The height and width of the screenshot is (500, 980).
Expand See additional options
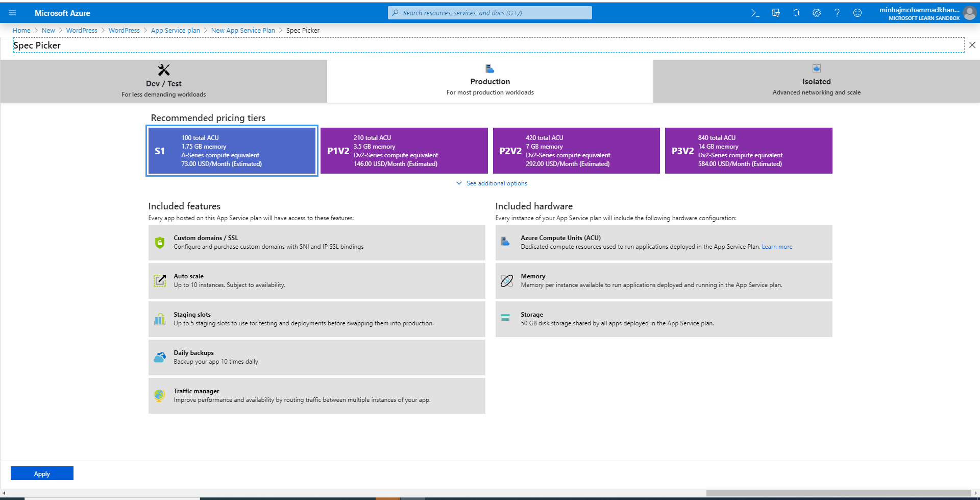pos(496,183)
